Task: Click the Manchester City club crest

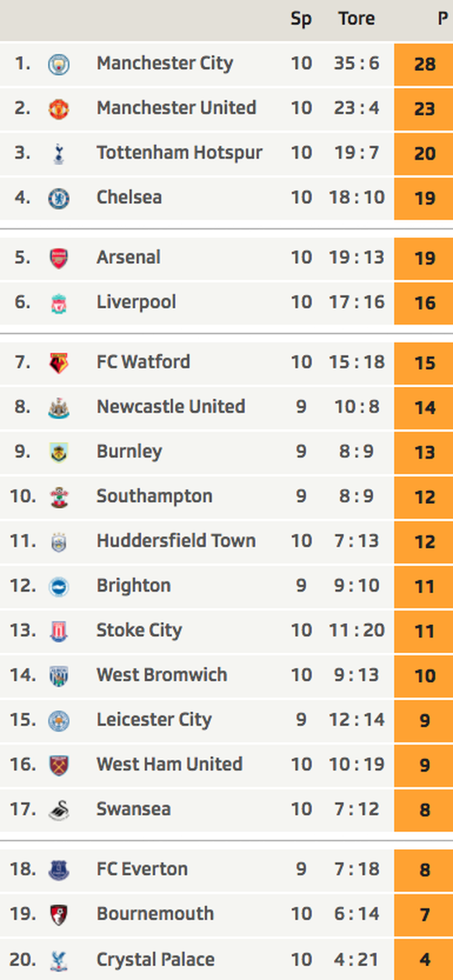Action: (58, 64)
